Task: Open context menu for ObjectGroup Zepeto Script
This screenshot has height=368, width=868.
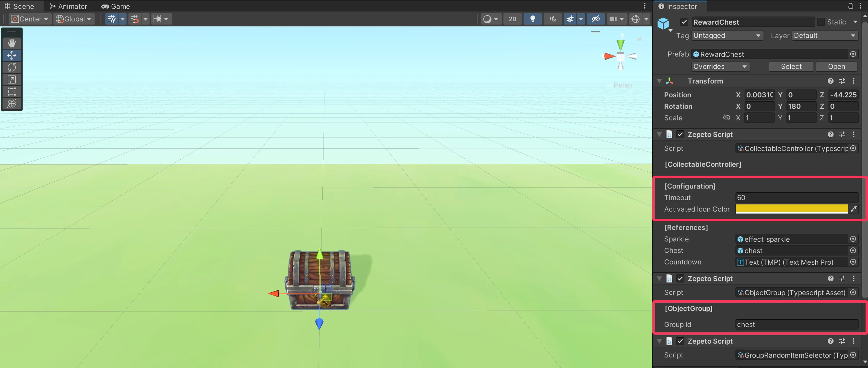Action: coord(854,278)
